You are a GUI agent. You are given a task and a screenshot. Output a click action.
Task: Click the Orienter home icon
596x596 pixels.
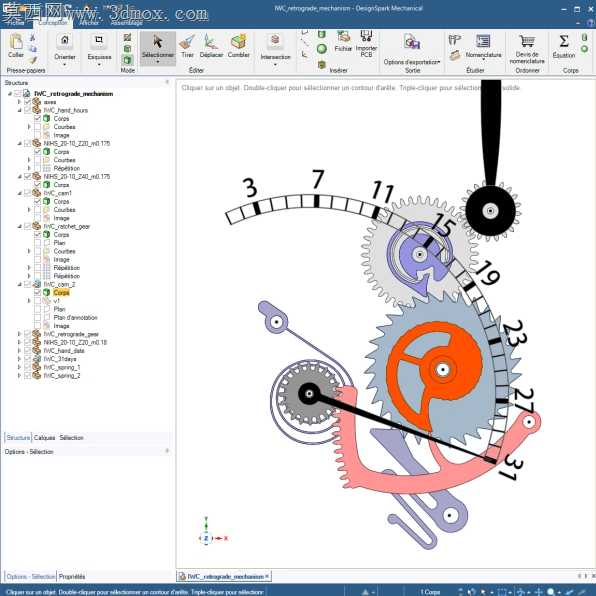tap(65, 40)
